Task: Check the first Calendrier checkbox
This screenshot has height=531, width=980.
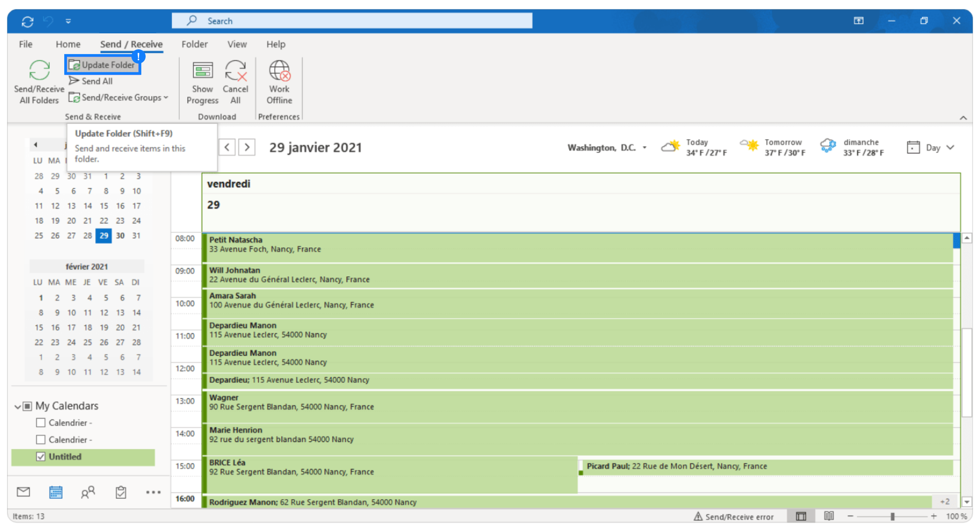Action: pyautogui.click(x=41, y=423)
